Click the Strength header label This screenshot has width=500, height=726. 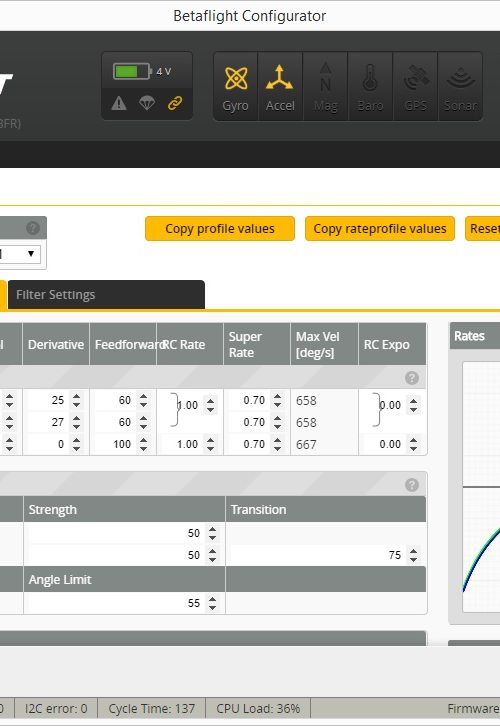point(53,510)
